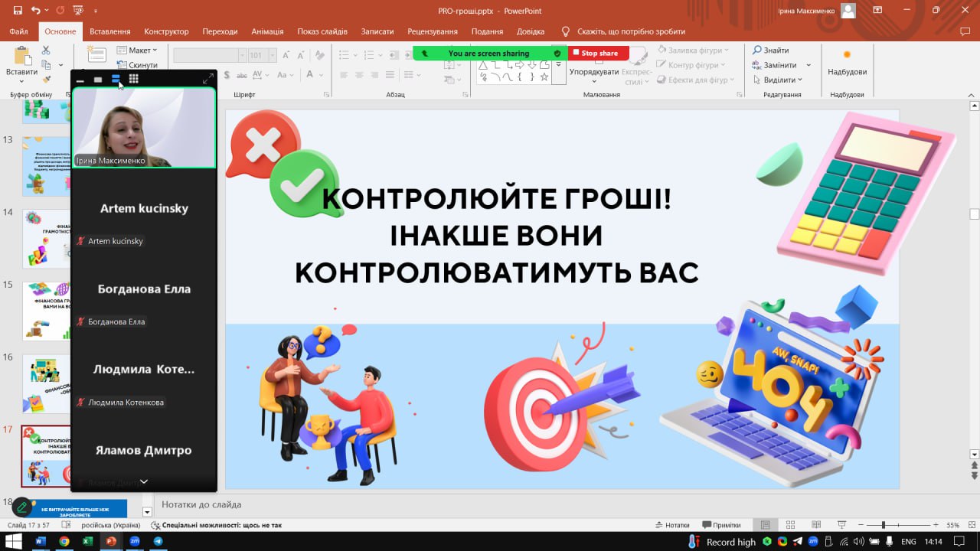This screenshot has height=551, width=980.
Task: Show more Zoom participants with down chevron
Action: click(x=143, y=481)
